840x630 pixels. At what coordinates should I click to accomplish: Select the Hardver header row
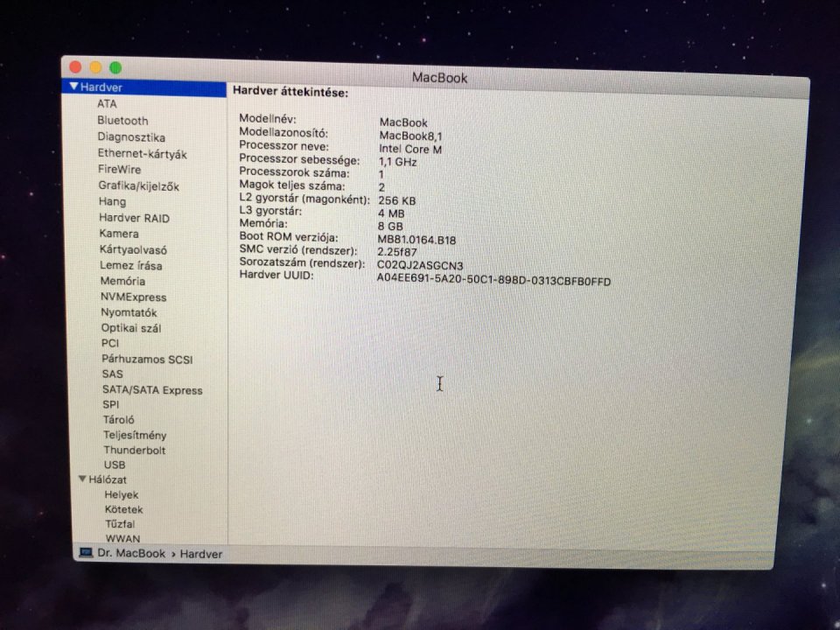pos(144,87)
